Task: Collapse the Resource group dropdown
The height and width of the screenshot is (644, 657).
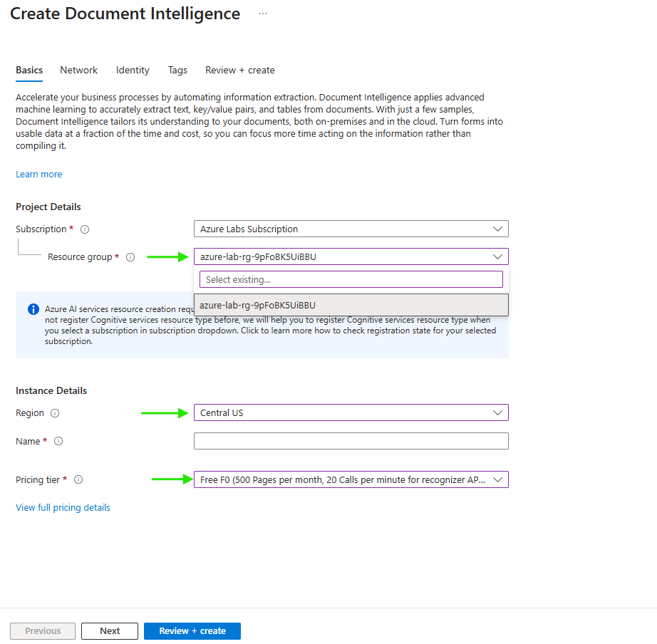Action: 497,256
